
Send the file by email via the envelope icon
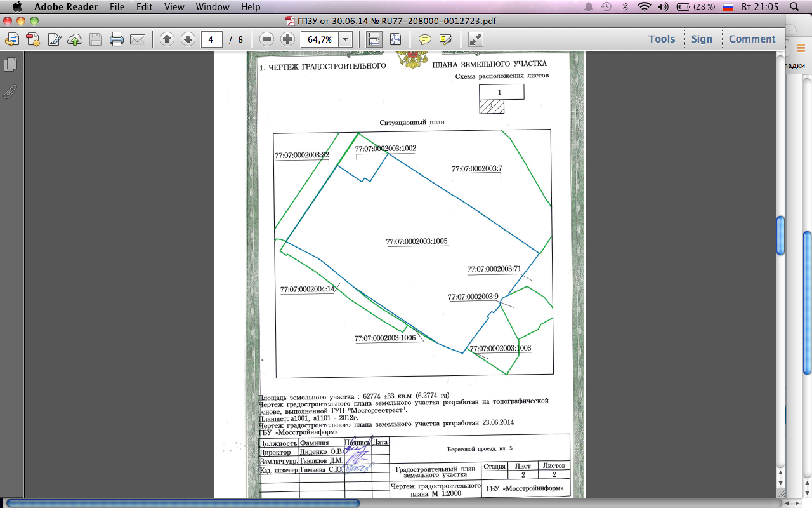click(x=138, y=39)
